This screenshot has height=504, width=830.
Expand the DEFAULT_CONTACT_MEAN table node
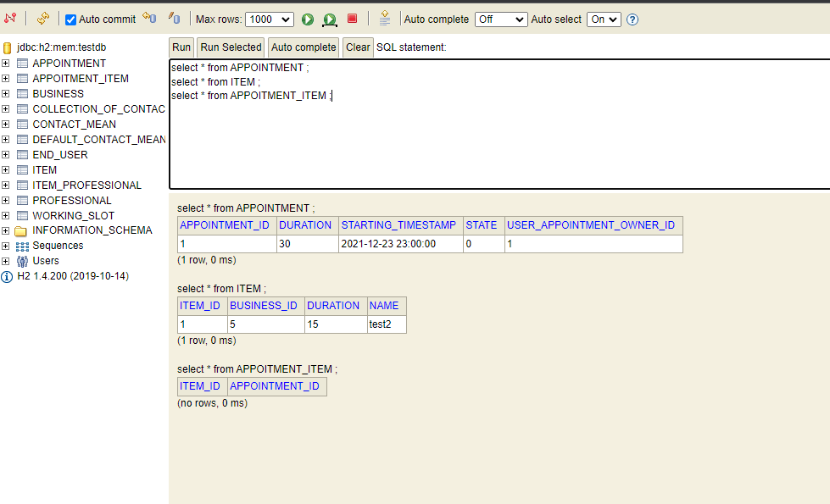[x=5, y=140]
